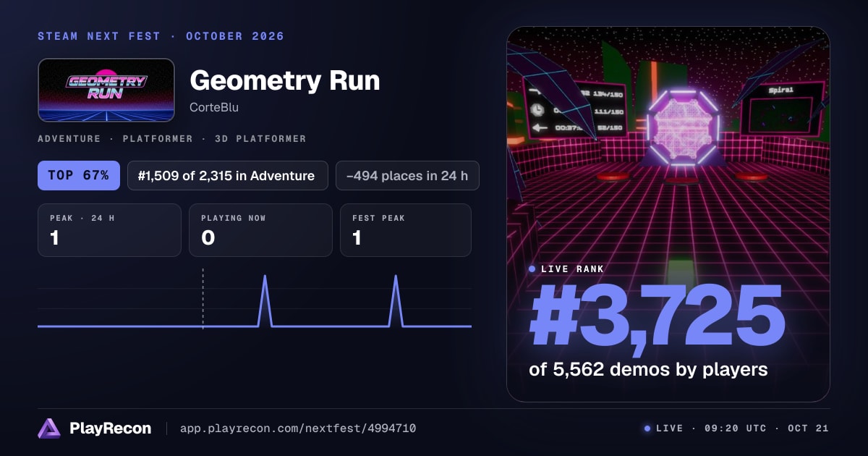Click the Geometry Run title
The height and width of the screenshot is (456, 868).
[x=284, y=80]
